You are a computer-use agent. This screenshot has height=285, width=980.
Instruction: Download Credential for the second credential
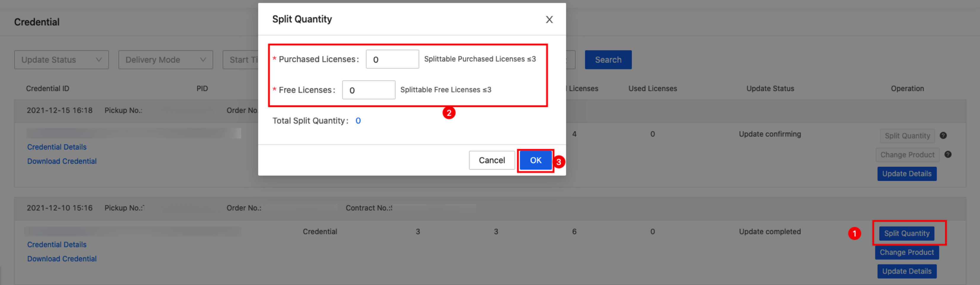coord(62,259)
